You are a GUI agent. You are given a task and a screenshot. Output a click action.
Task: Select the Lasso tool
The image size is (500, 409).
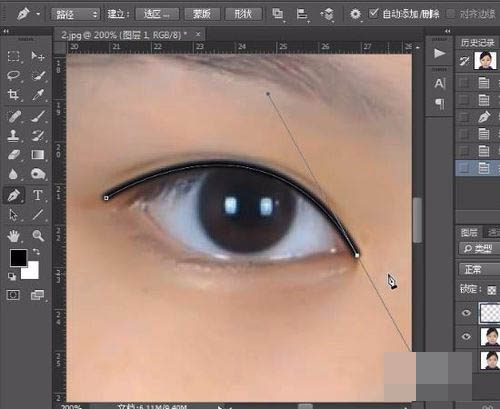coord(13,75)
